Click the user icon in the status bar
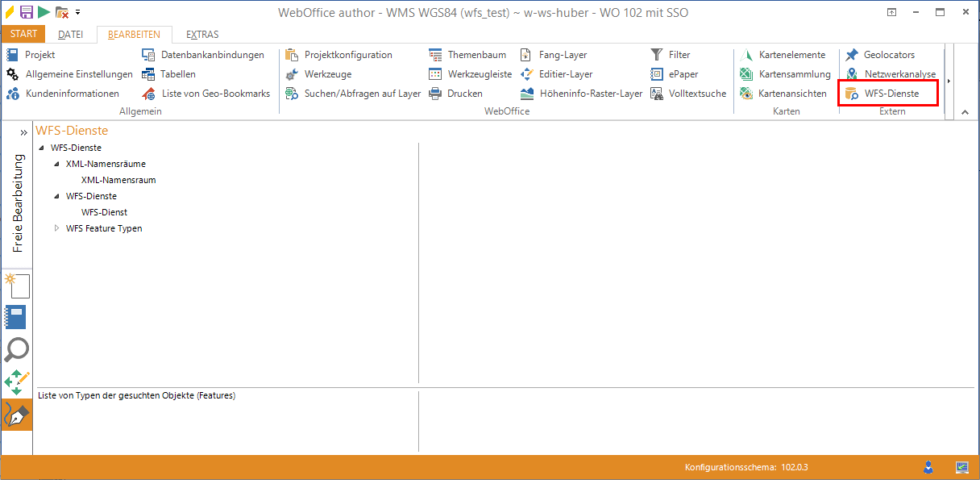This screenshot has width=980, height=480. pyautogui.click(x=928, y=466)
